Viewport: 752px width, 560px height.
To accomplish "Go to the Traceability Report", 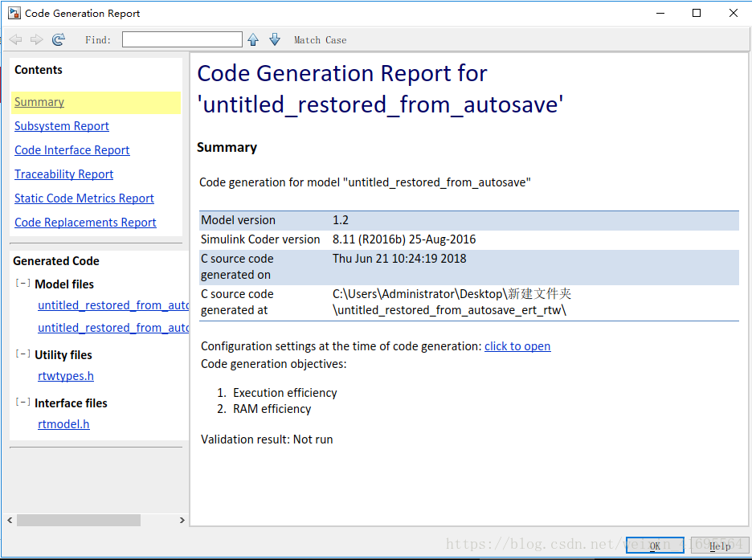I will point(64,174).
